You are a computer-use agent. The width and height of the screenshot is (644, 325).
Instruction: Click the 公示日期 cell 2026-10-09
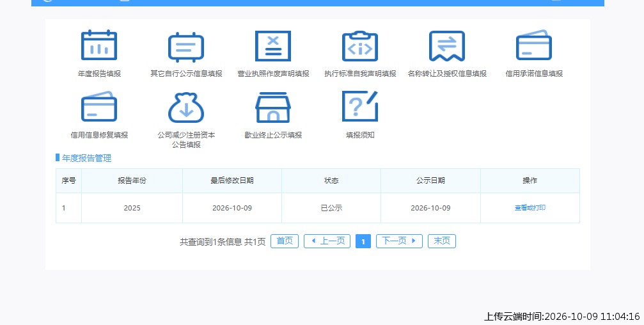430,208
